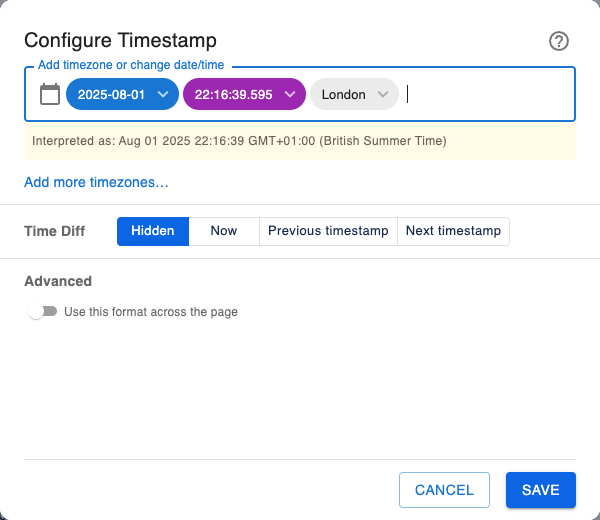Click the Configure Timestamp title

[120, 40]
